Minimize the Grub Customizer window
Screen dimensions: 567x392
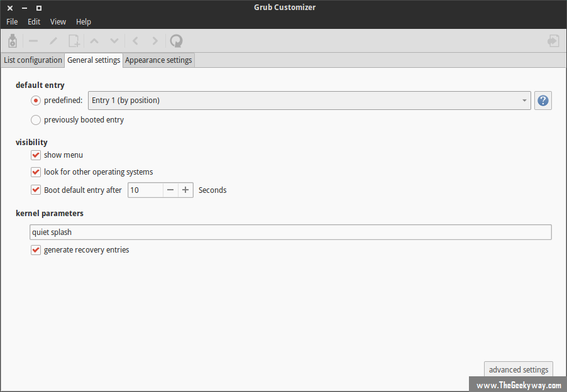25,8
